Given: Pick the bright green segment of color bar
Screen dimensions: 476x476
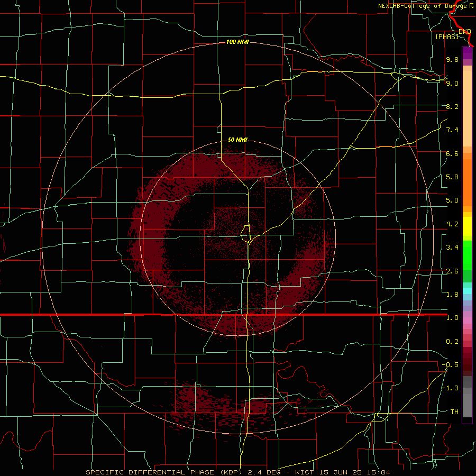Looking at the screenshot, I should coord(467,255).
